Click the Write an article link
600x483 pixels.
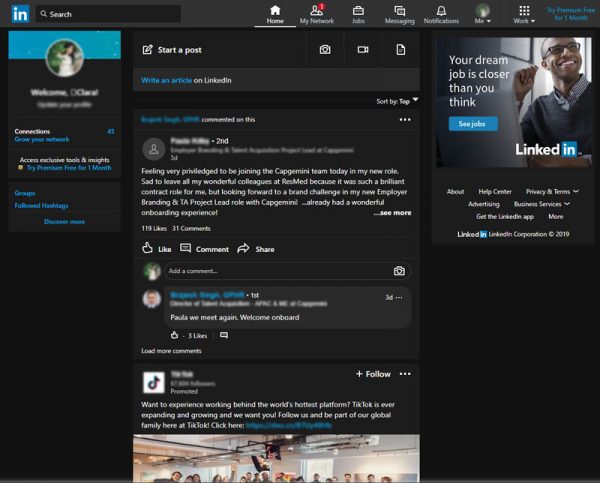pos(166,80)
